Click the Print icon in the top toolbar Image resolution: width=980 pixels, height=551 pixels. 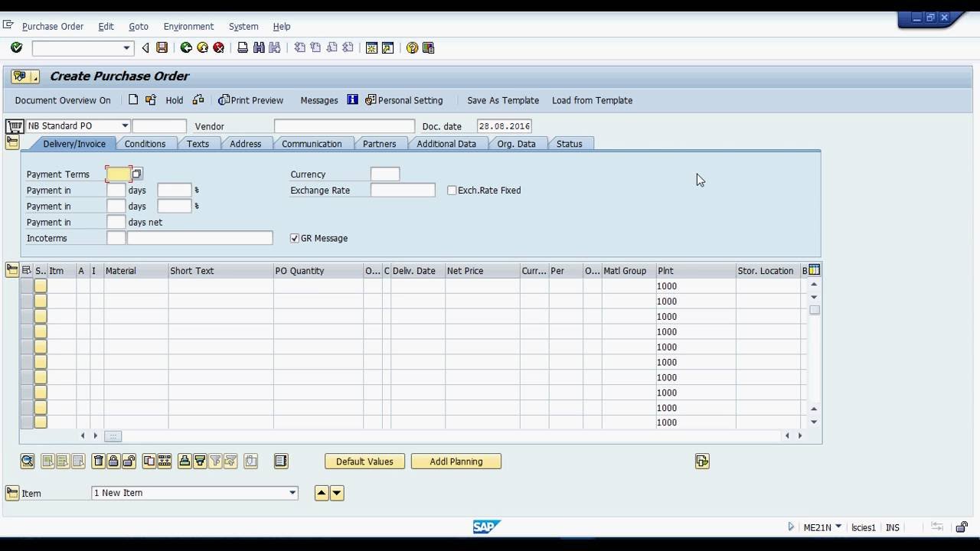point(243,47)
